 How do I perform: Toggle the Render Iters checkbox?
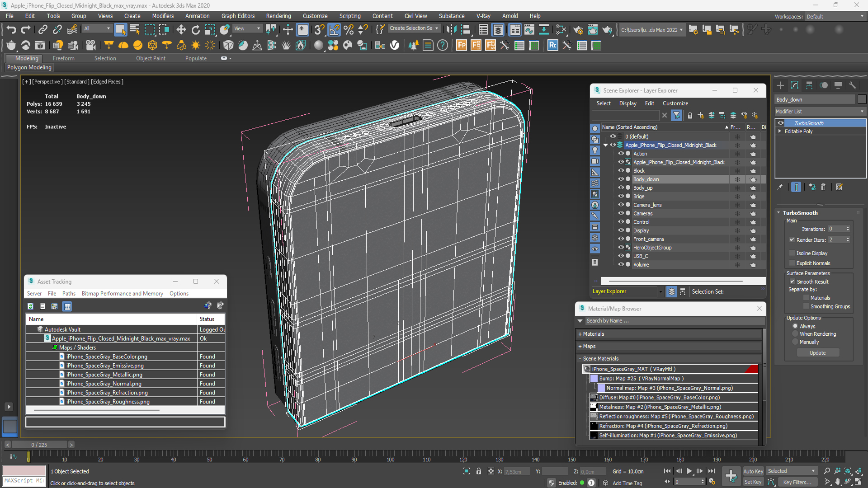click(x=792, y=240)
